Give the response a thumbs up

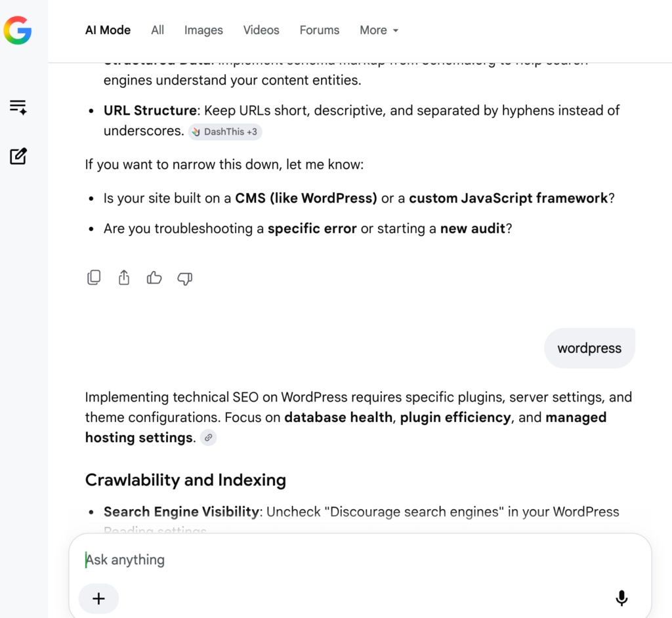pyautogui.click(x=154, y=278)
